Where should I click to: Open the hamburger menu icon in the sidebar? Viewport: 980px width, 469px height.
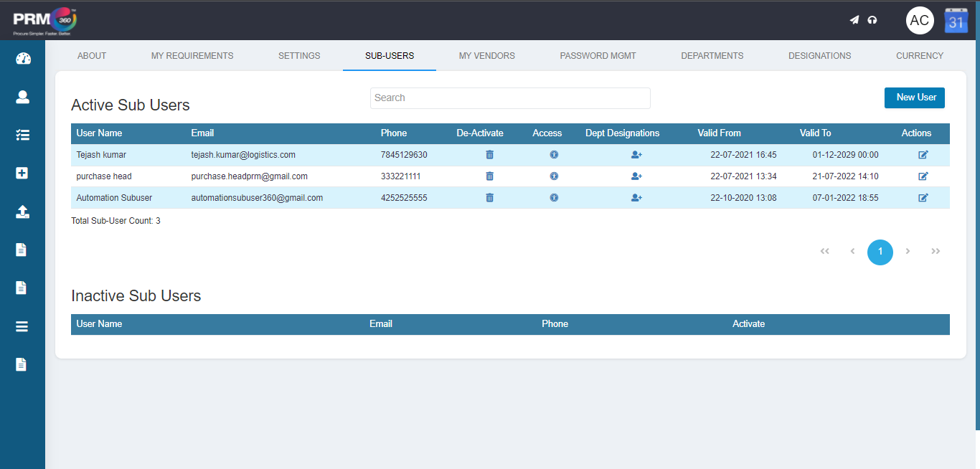pos(22,326)
